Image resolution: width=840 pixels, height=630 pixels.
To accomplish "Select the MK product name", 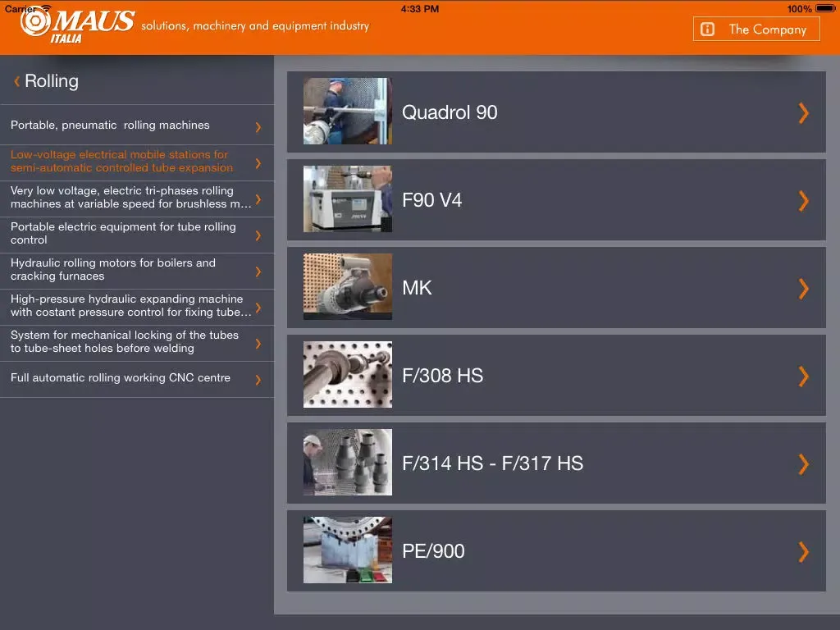I will (417, 288).
